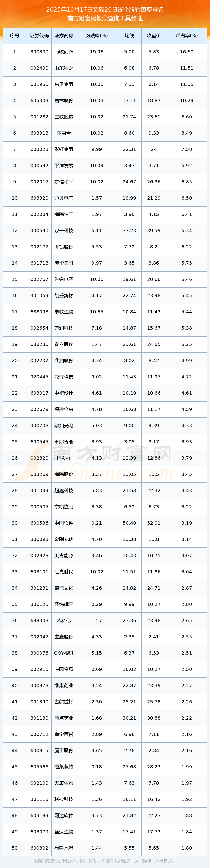210x868 pixels.
Task: Click the 均线 column header
Action: click(129, 36)
